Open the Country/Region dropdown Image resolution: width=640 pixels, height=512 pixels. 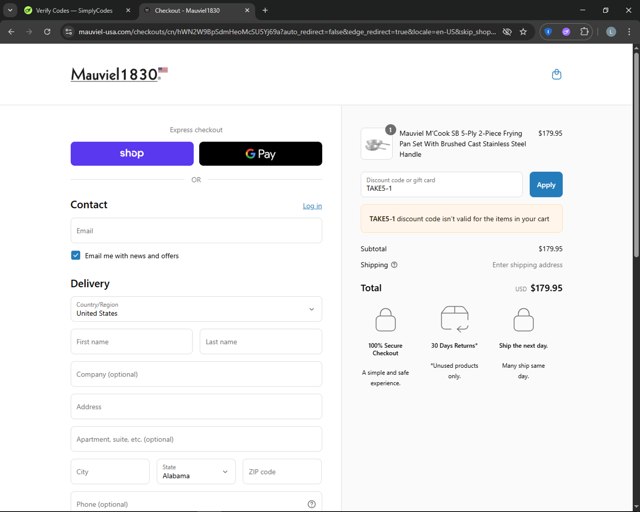click(x=196, y=309)
